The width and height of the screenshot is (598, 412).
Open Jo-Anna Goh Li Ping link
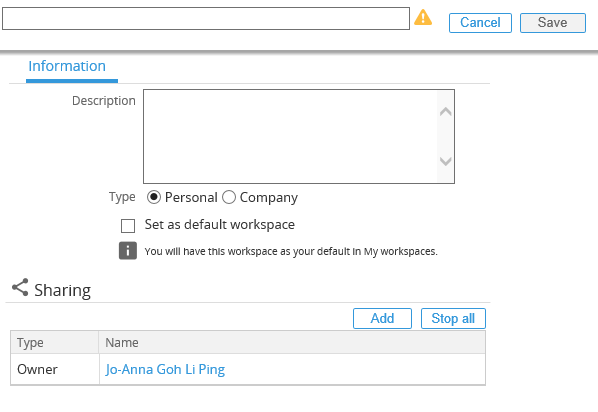point(165,369)
